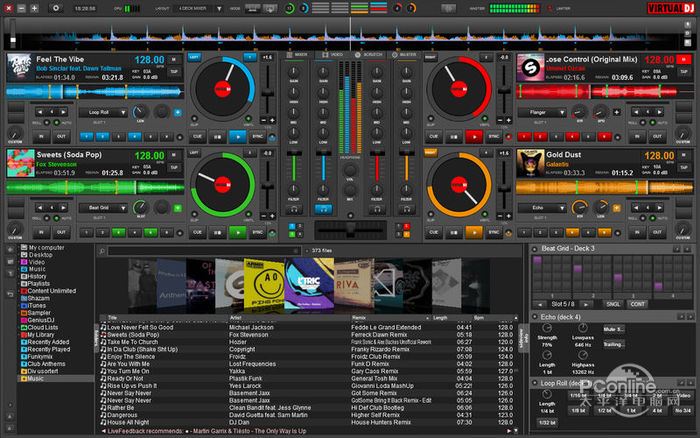The image size is (700, 438).
Task: Switch to the SCRATCH mixer tab
Action: pyautogui.click(x=369, y=54)
